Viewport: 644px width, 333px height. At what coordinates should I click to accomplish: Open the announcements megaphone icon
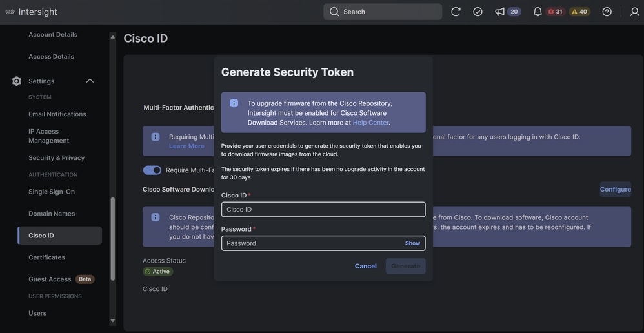pos(499,12)
